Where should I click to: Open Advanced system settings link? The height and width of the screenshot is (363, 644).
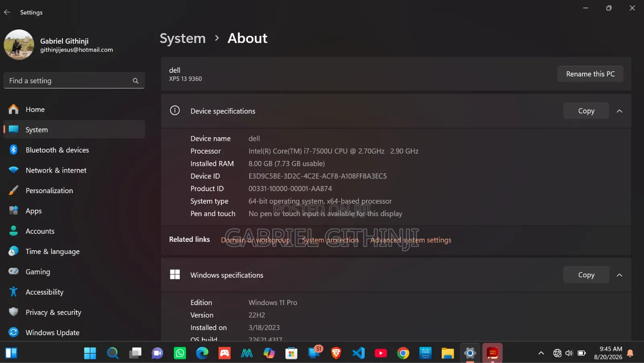click(x=411, y=240)
